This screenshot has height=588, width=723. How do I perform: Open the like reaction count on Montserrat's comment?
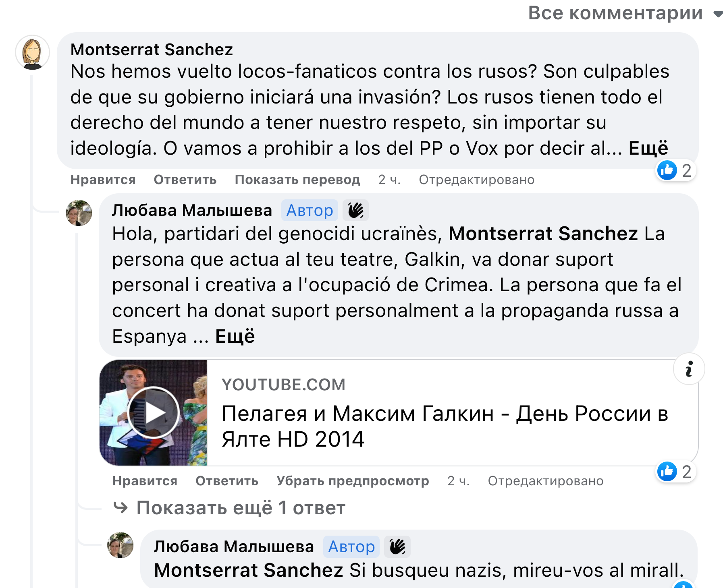tap(675, 171)
